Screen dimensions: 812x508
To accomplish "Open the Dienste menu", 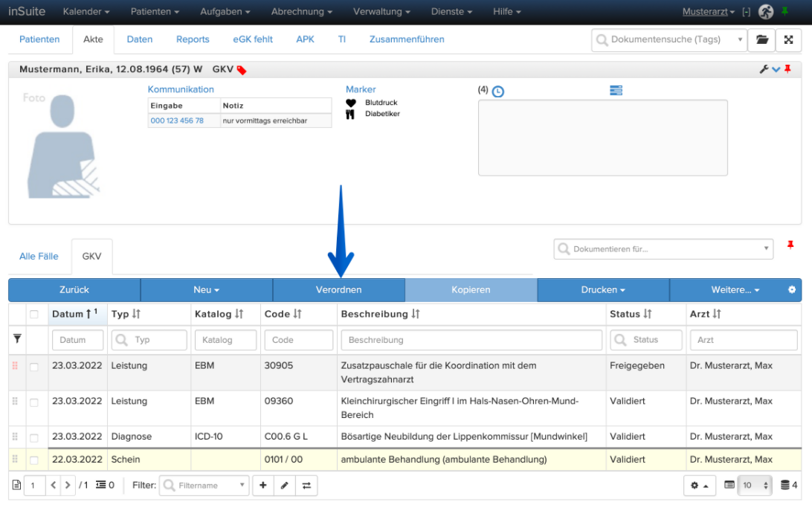I will click(451, 11).
